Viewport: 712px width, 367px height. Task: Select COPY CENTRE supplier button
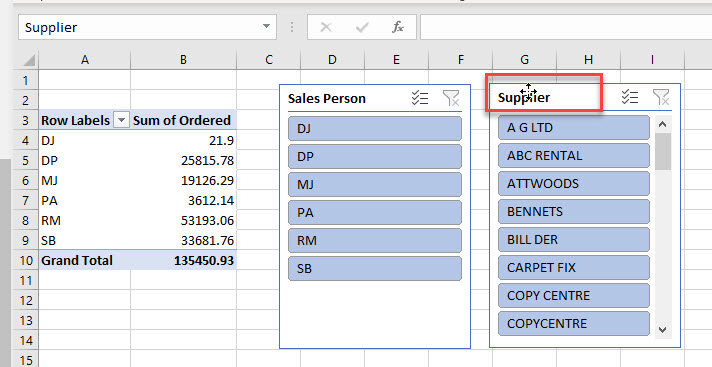pyautogui.click(x=574, y=296)
